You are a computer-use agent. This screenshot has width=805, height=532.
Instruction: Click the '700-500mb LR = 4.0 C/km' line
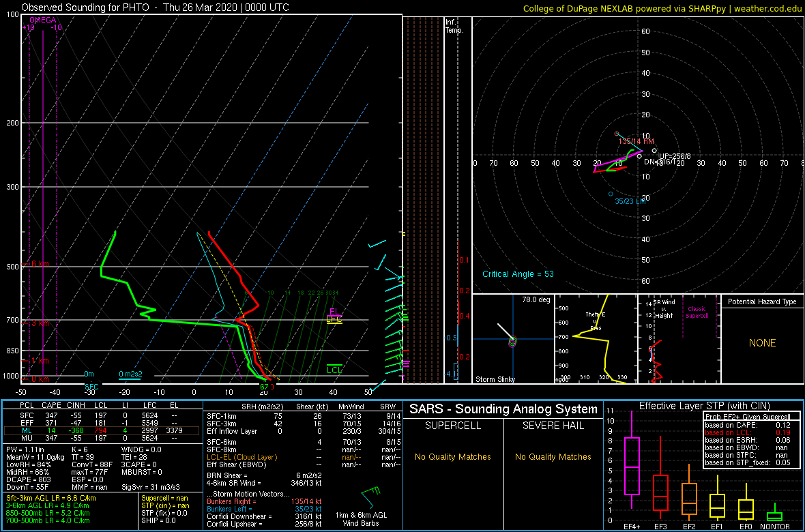point(48,521)
